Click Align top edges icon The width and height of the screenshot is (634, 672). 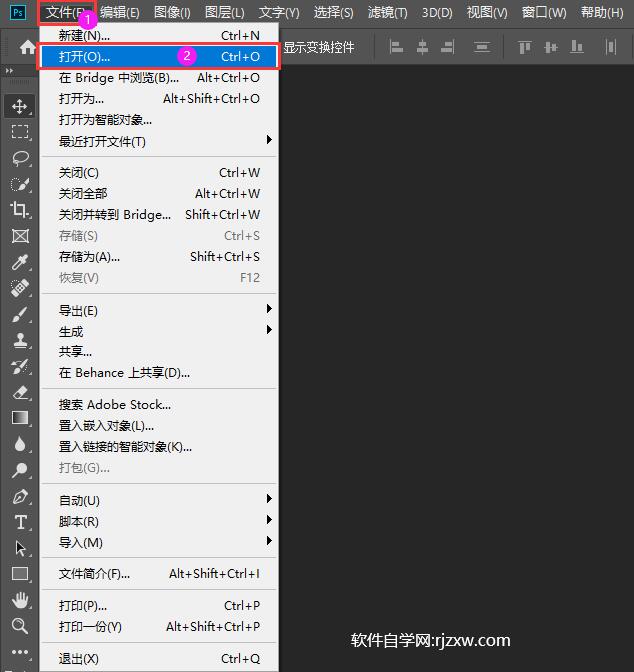(525, 47)
